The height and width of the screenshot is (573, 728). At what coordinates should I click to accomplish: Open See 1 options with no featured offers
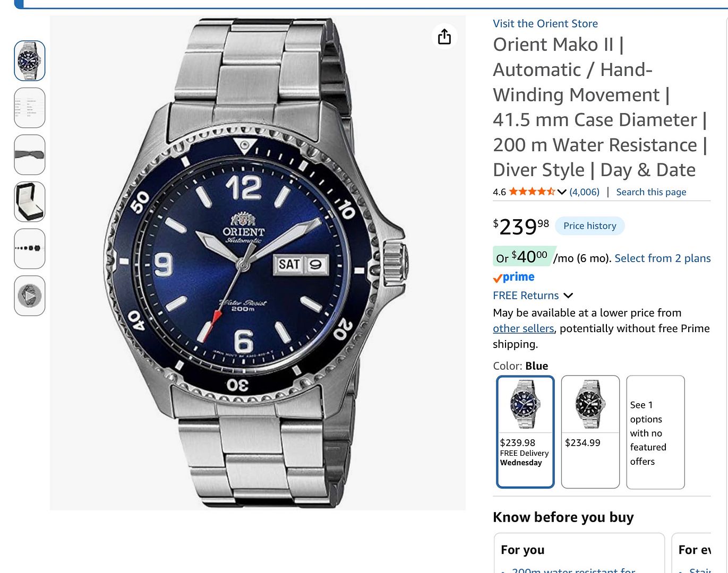click(656, 432)
